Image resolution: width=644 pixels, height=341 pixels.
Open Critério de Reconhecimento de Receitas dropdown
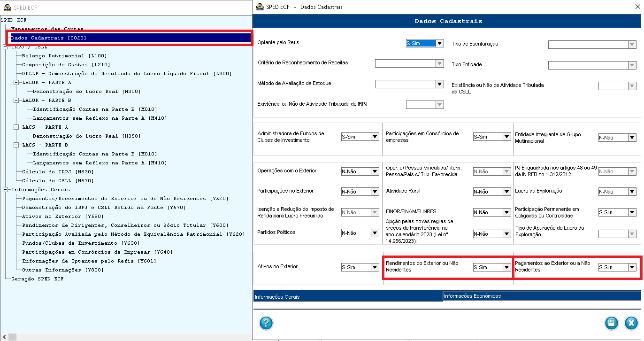(x=440, y=63)
